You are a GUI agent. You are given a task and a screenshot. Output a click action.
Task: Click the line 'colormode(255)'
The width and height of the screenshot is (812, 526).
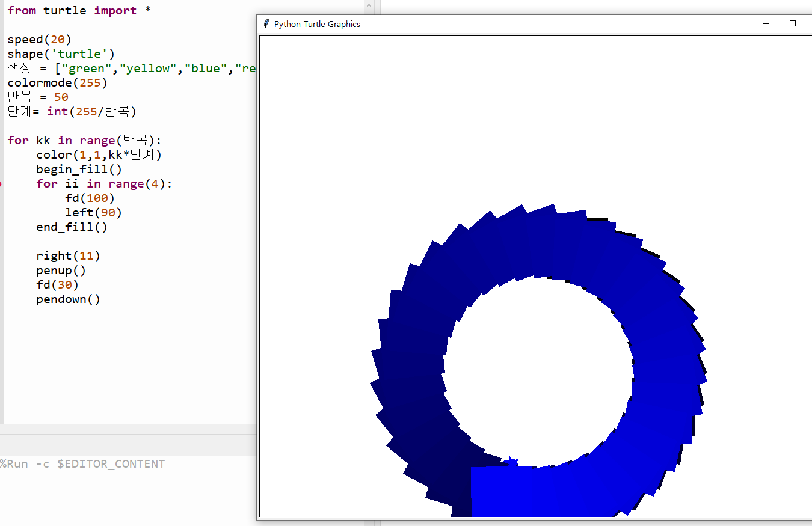[57, 83]
